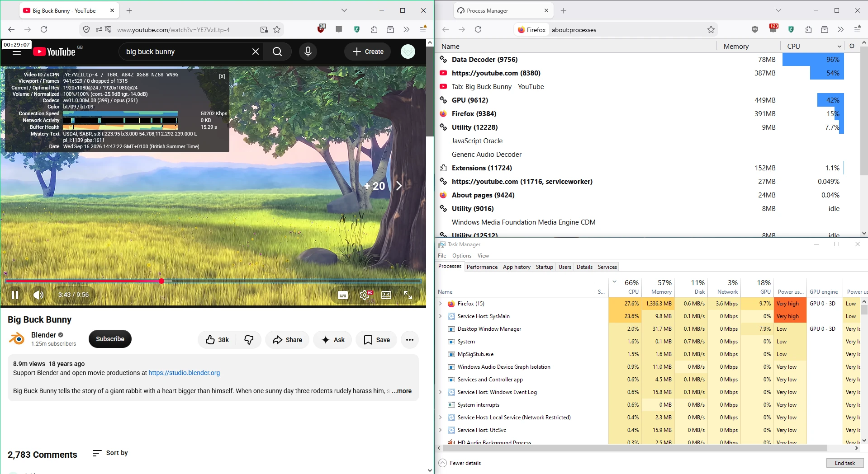Click the YouTube search magnifier button
The height and width of the screenshot is (474, 868).
[277, 52]
